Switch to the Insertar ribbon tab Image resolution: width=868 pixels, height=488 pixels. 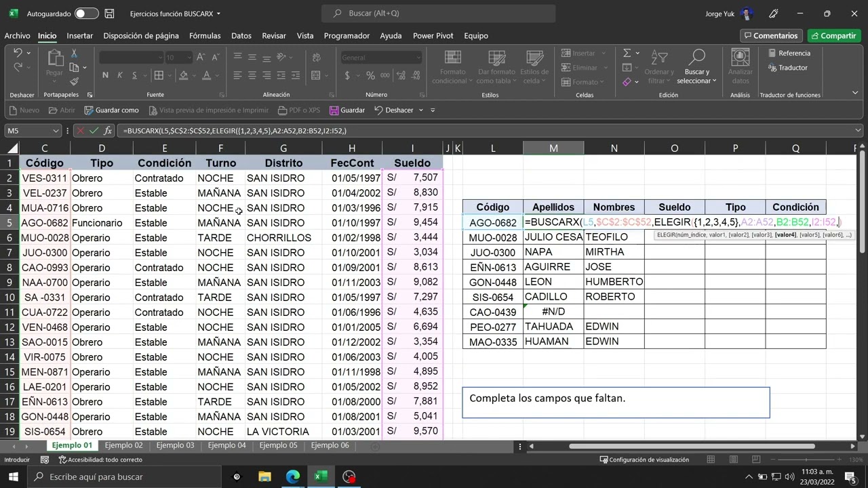79,36
